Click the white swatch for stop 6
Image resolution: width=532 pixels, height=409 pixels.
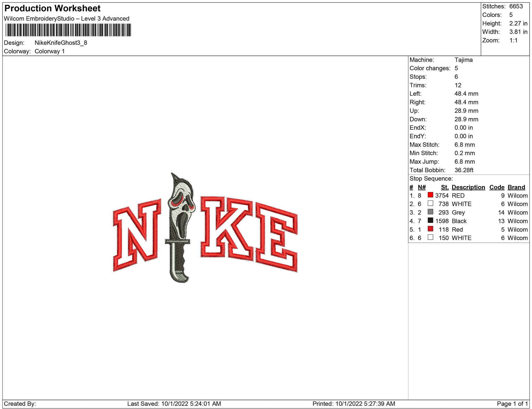(x=430, y=237)
